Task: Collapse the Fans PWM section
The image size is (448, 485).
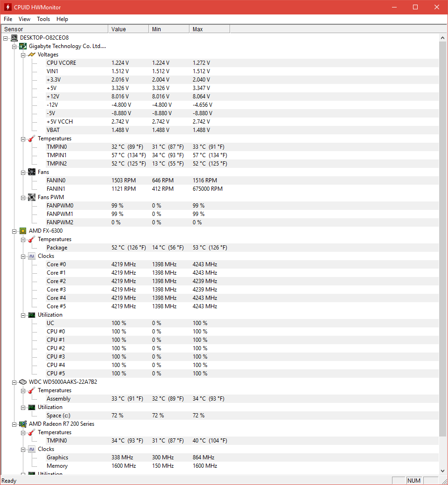Action: point(23,198)
